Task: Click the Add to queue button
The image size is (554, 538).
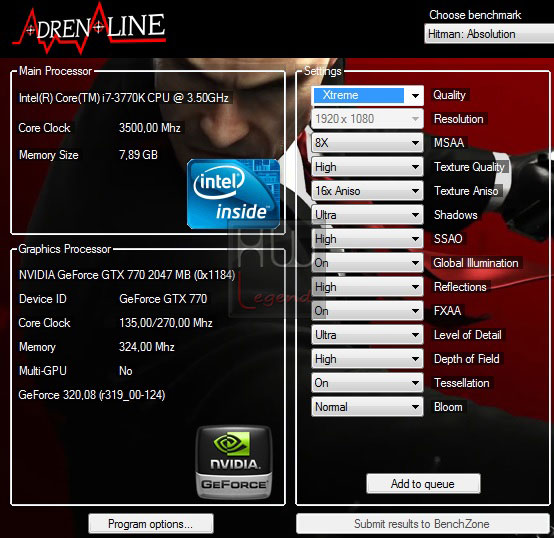Action: (x=423, y=484)
